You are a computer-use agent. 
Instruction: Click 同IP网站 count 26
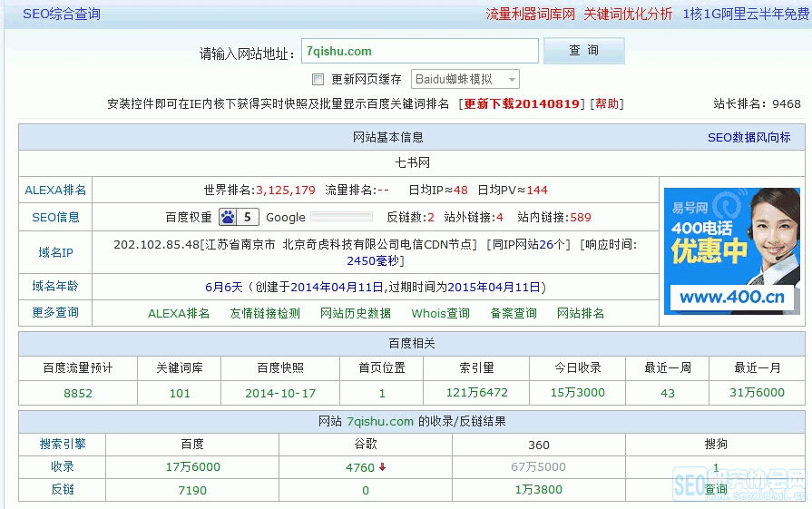pos(546,244)
